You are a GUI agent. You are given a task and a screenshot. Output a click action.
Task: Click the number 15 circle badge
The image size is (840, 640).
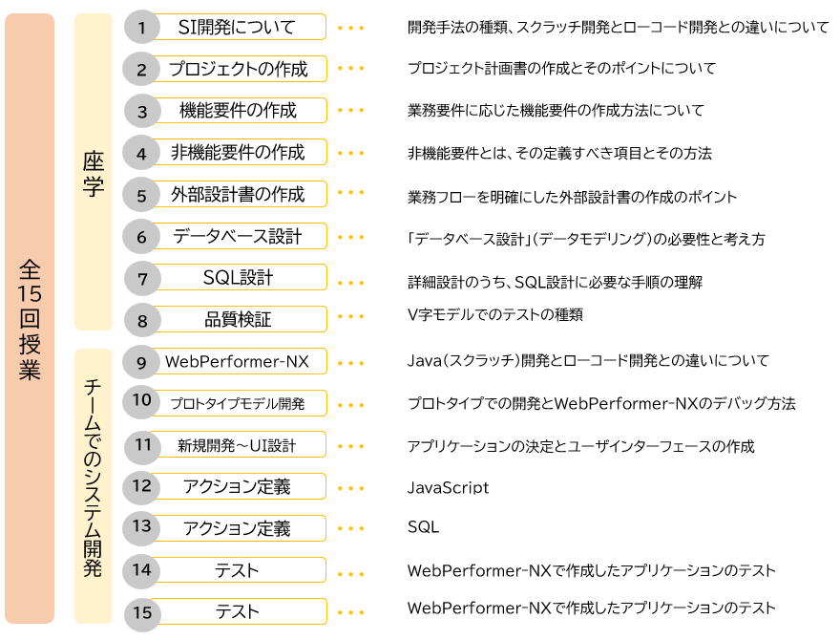click(x=142, y=613)
